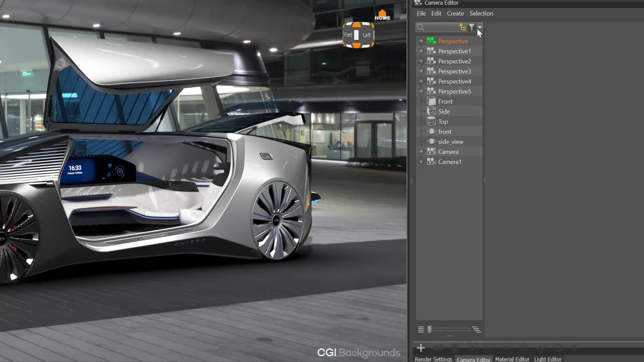Select the Camera entry name in the tree
The image size is (644, 362).
448,151
